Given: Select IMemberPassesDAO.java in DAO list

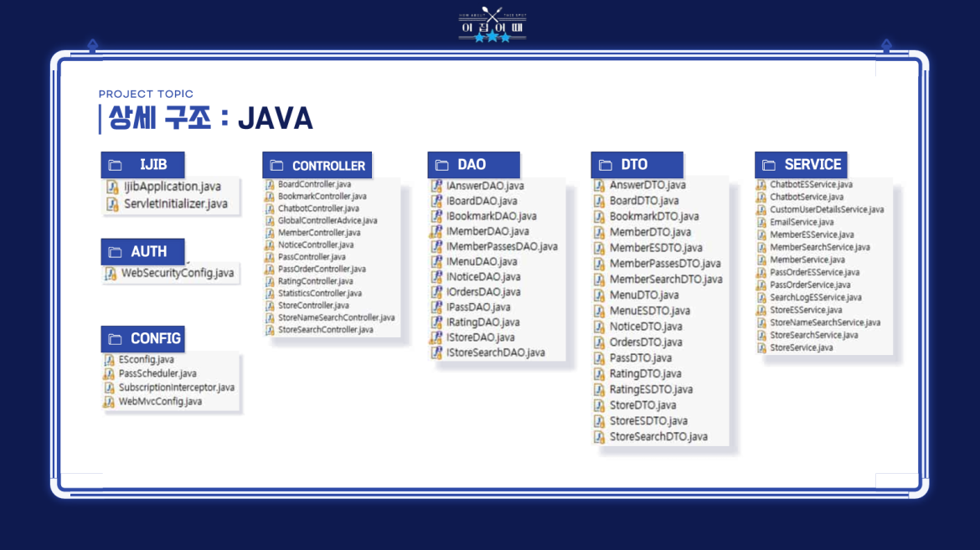Looking at the screenshot, I should coord(502,246).
